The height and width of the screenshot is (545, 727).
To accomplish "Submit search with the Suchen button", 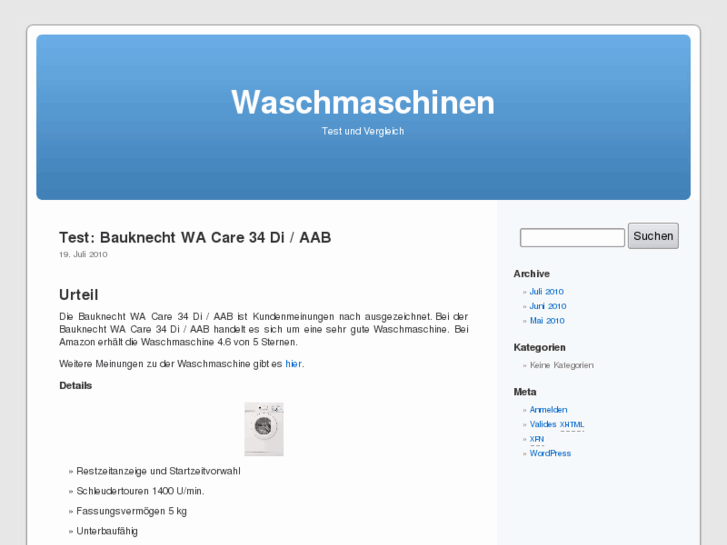I will [653, 236].
